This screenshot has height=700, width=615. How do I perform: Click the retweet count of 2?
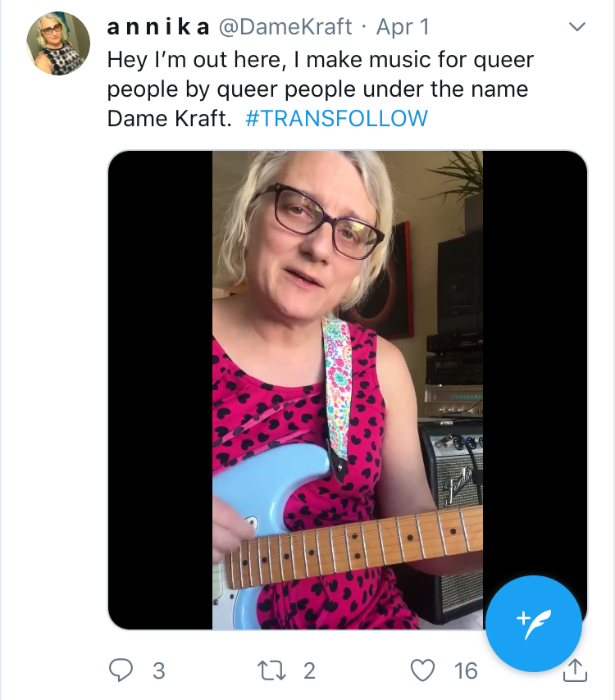pos(309,671)
